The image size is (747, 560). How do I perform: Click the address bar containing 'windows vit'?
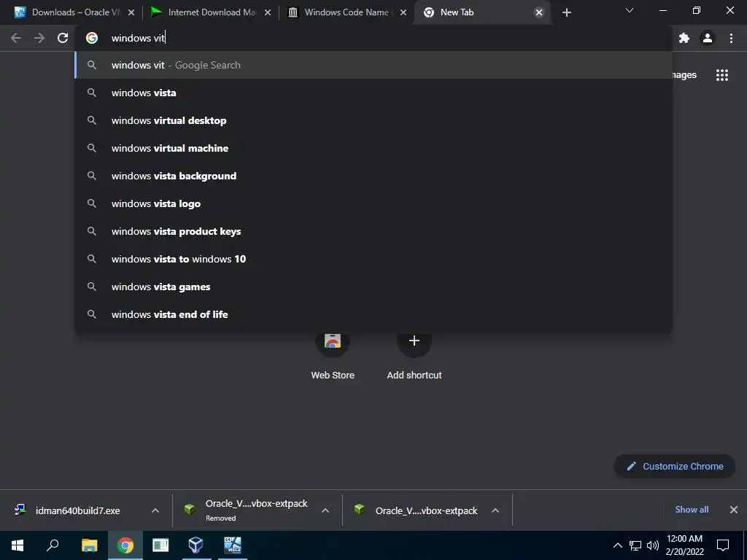(x=373, y=38)
